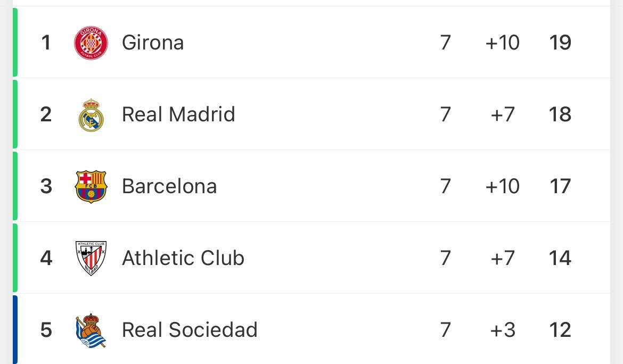Click Real Madrid's 18 points total
The width and height of the screenshot is (623, 364).
coord(560,114)
